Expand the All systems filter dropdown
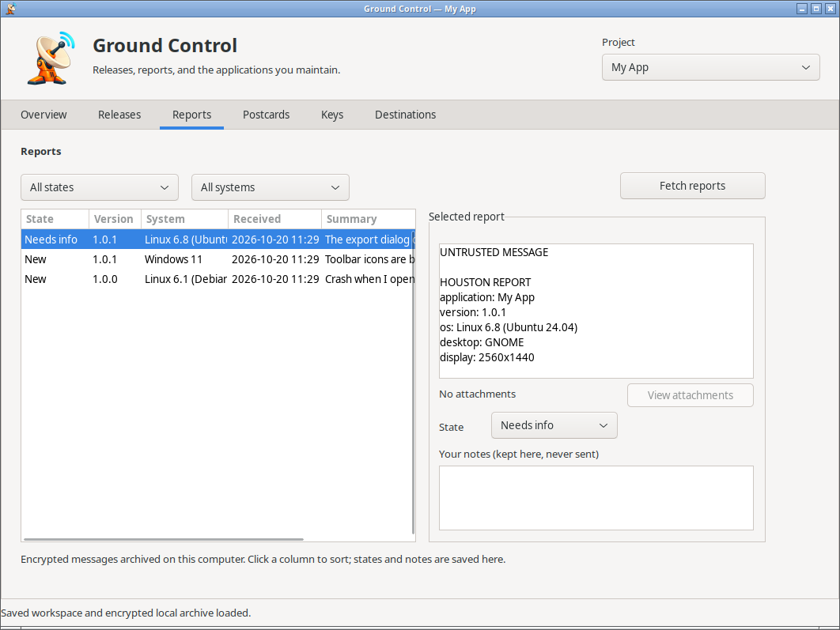Viewport: 840px width, 630px height. 271,187
